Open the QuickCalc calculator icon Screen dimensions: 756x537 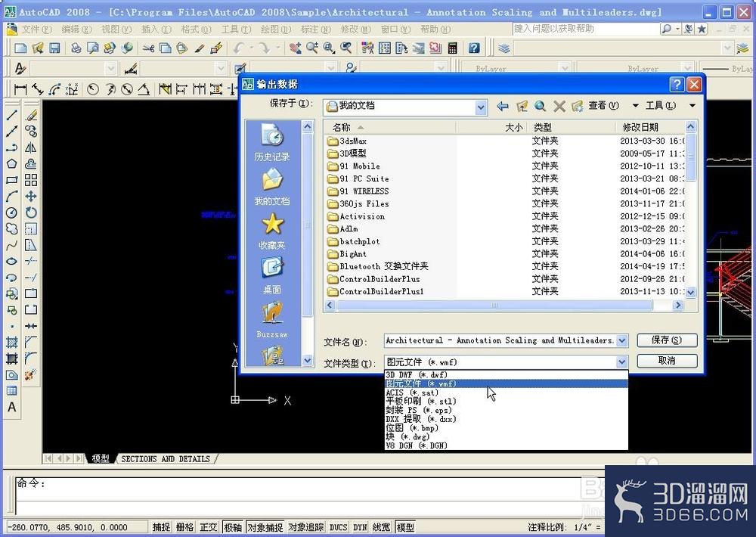click(x=452, y=48)
